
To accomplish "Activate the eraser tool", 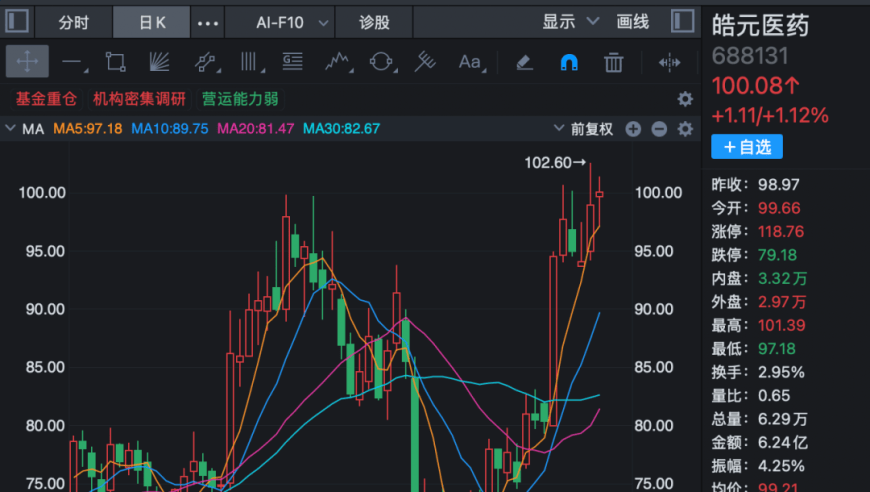I will tap(524, 62).
